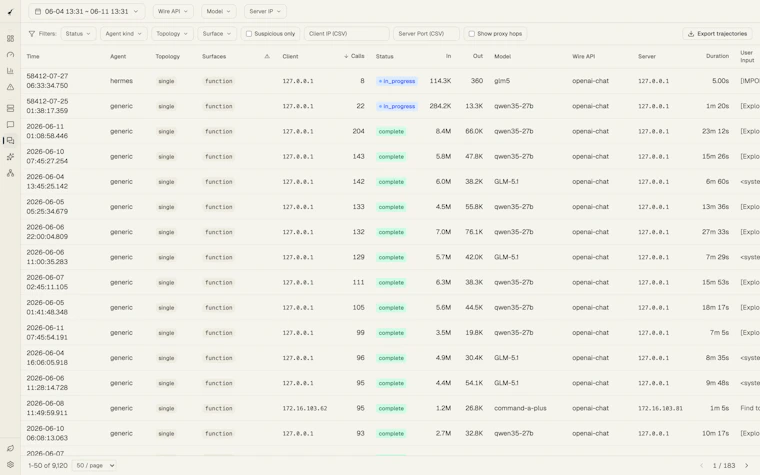Expand the Status filter dropdown
The height and width of the screenshot is (475, 760).
[79, 34]
